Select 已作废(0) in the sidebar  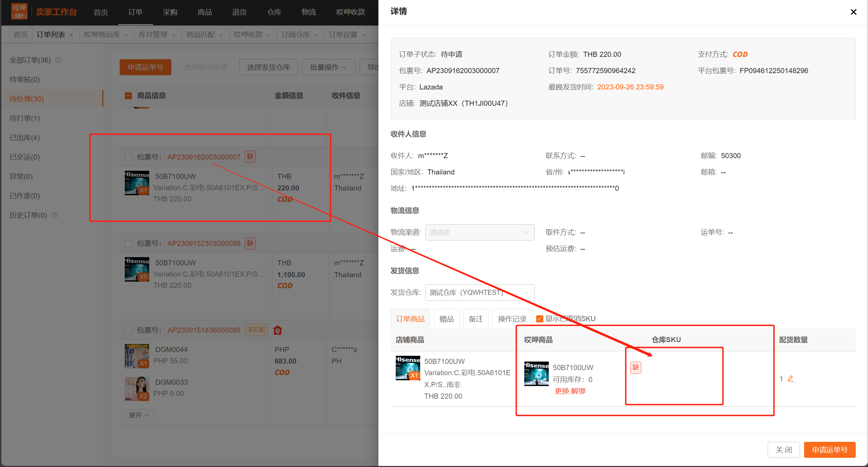click(25, 196)
